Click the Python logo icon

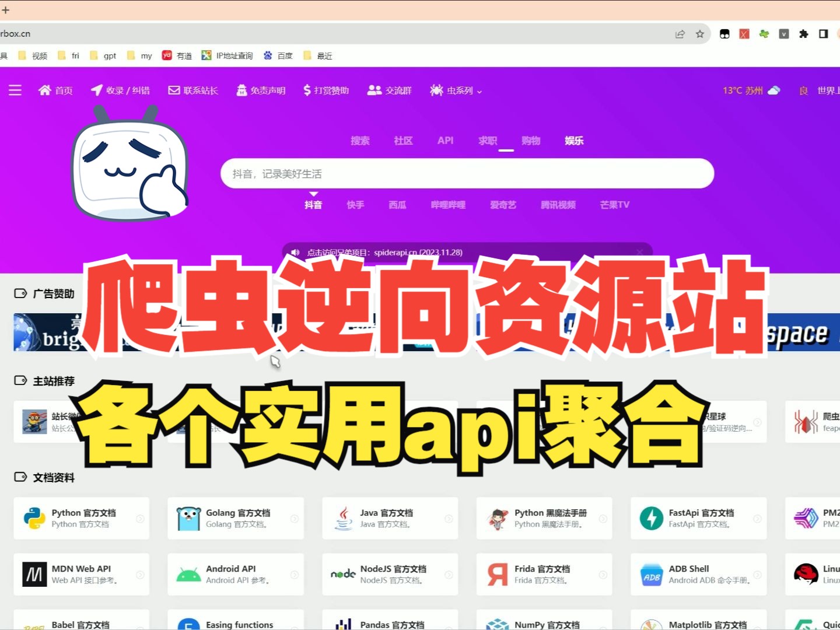(34, 518)
